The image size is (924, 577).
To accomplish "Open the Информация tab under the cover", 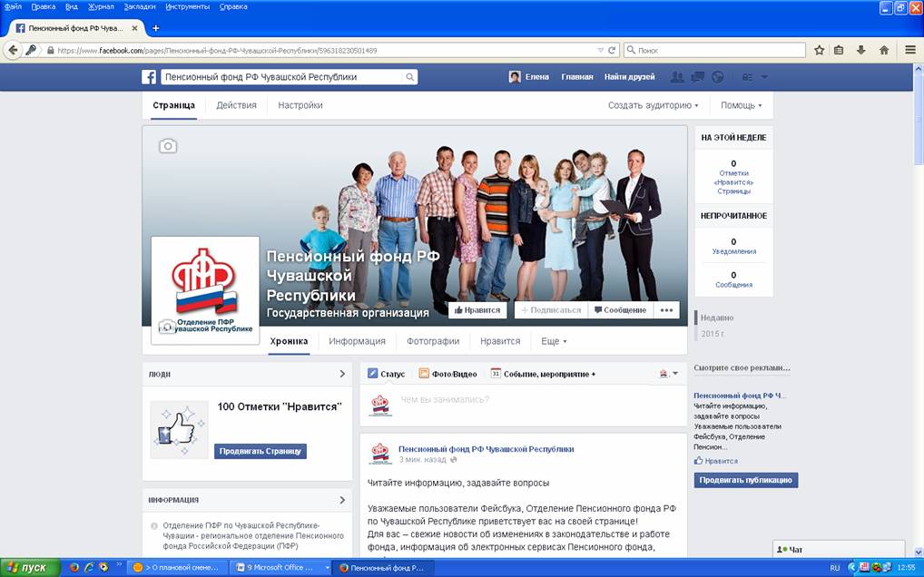I will [357, 341].
